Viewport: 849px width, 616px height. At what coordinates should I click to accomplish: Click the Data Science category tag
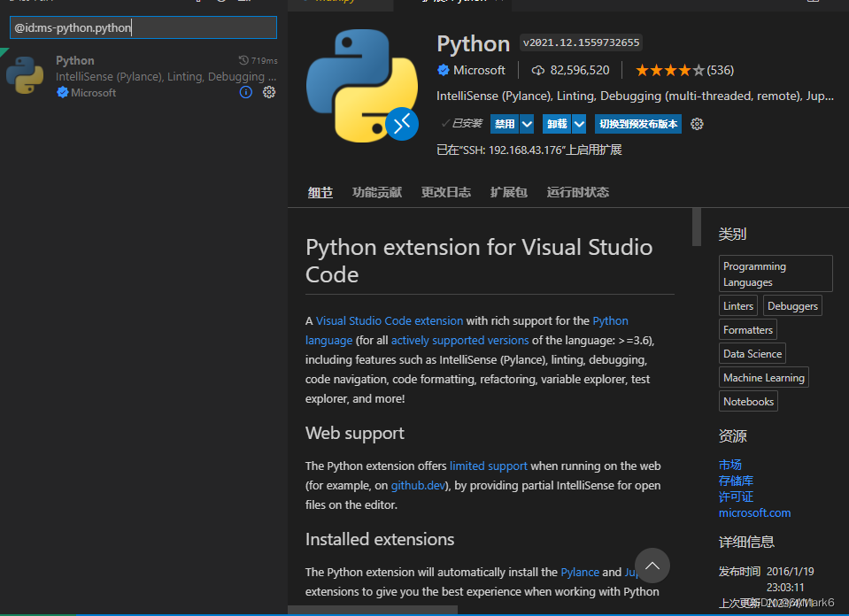(752, 353)
